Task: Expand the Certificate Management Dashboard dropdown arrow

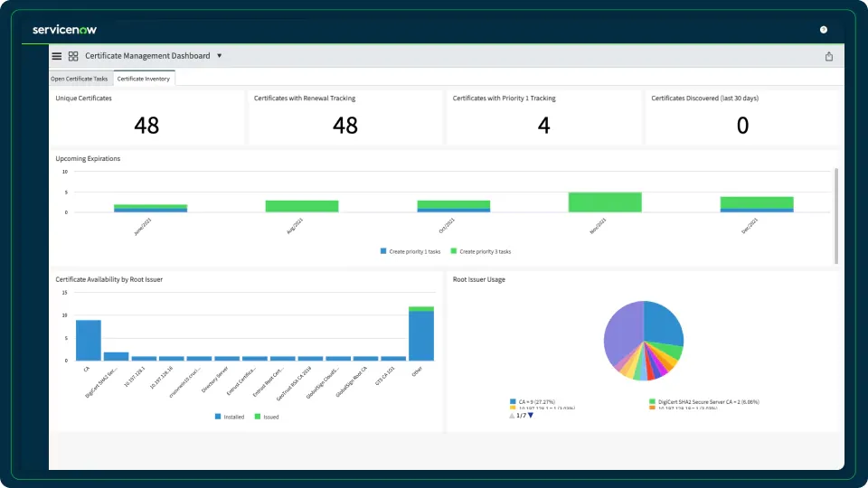Action: click(219, 56)
